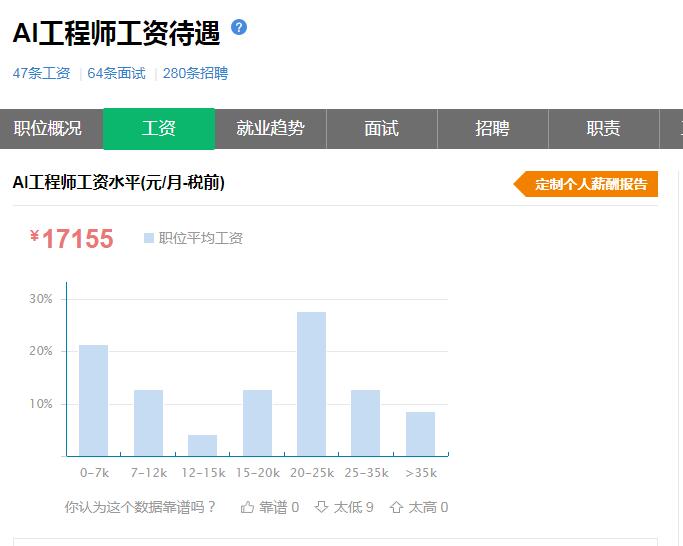
Task: Click the 12-15k x-axis label
Action: click(x=203, y=473)
